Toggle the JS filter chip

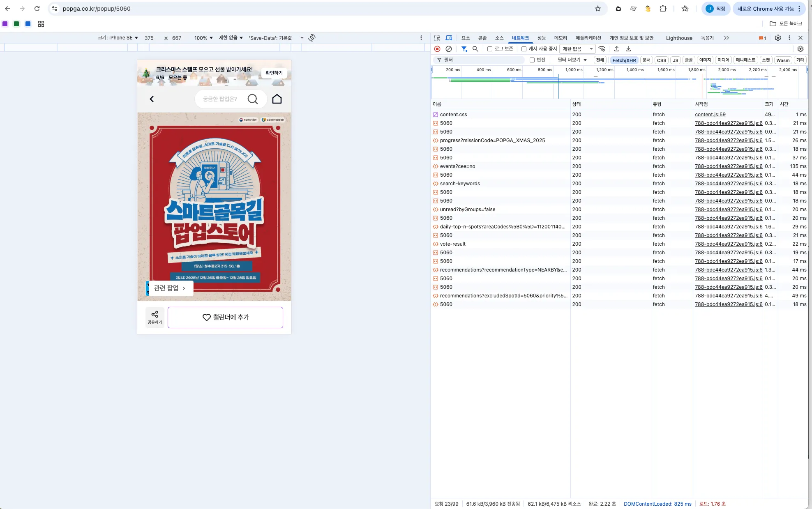coord(675,60)
